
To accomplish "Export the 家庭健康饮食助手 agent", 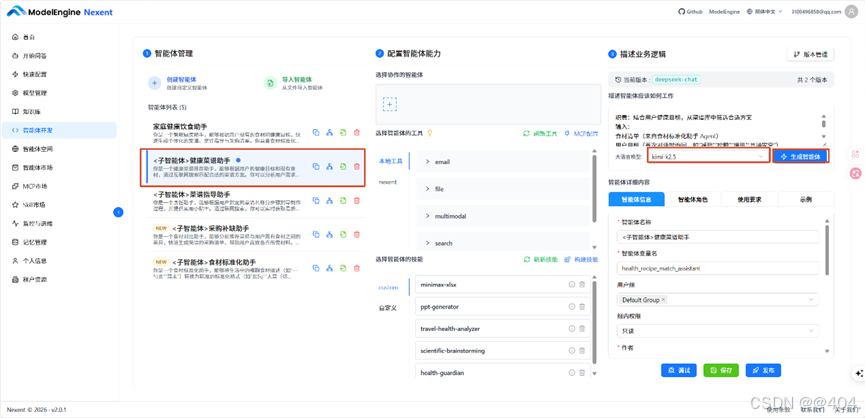I will pyautogui.click(x=343, y=132).
